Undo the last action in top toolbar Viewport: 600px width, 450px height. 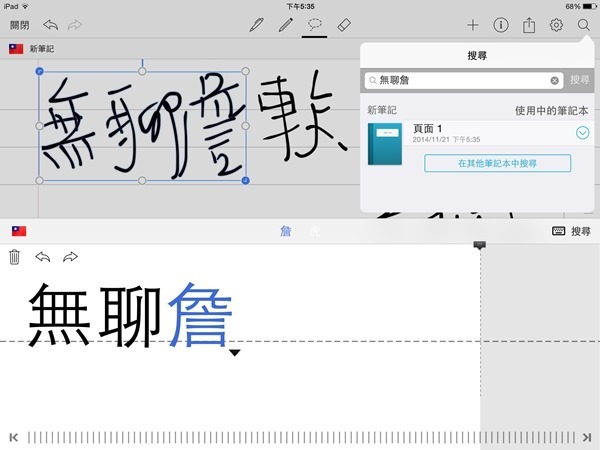pos(50,25)
